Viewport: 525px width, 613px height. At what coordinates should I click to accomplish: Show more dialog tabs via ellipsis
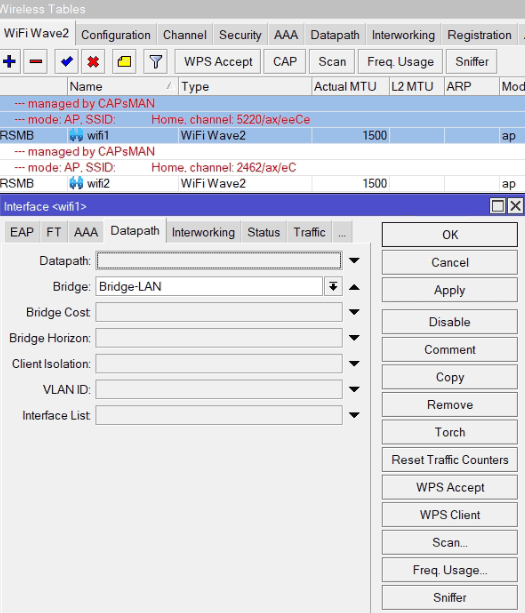point(342,232)
